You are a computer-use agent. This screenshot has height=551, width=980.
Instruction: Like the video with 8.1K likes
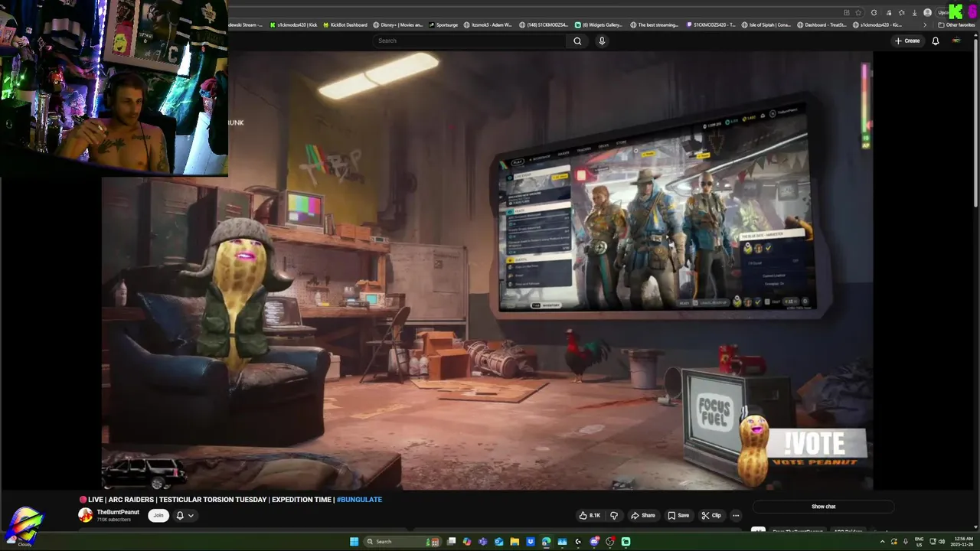coord(590,515)
